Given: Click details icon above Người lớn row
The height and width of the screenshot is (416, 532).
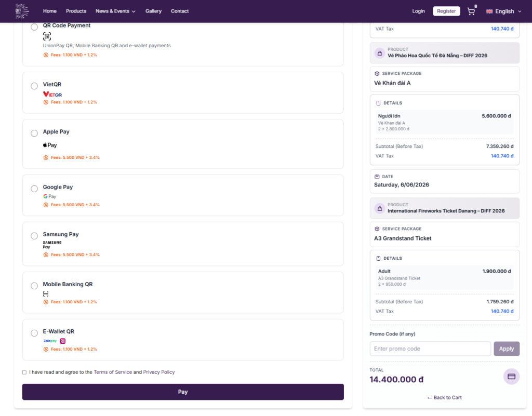Looking at the screenshot, I should coord(378,103).
